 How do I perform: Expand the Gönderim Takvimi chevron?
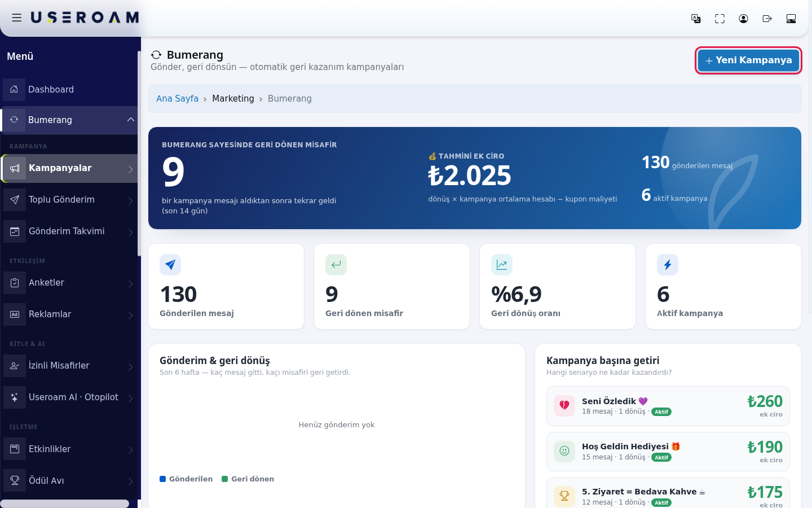[x=130, y=233]
